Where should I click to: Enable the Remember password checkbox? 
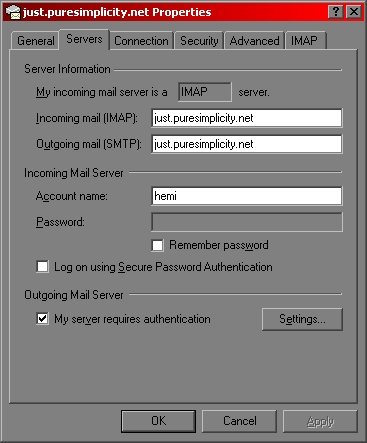(x=157, y=245)
